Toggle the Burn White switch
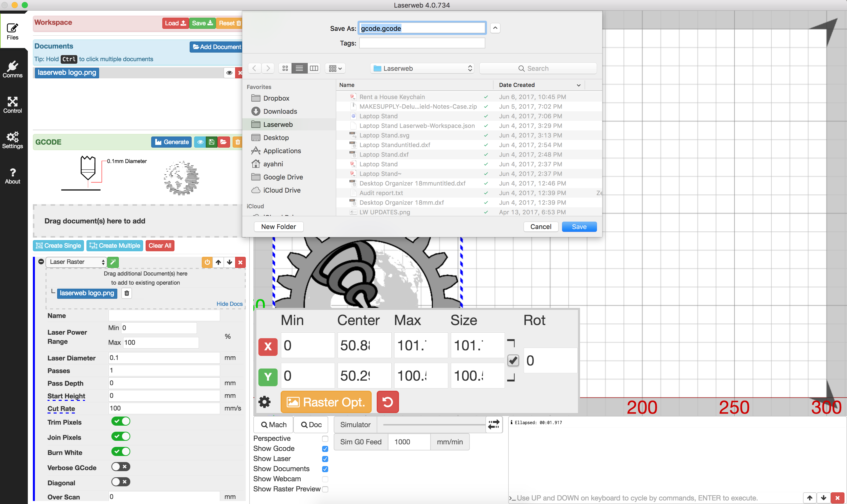The height and width of the screenshot is (504, 847). tap(121, 452)
